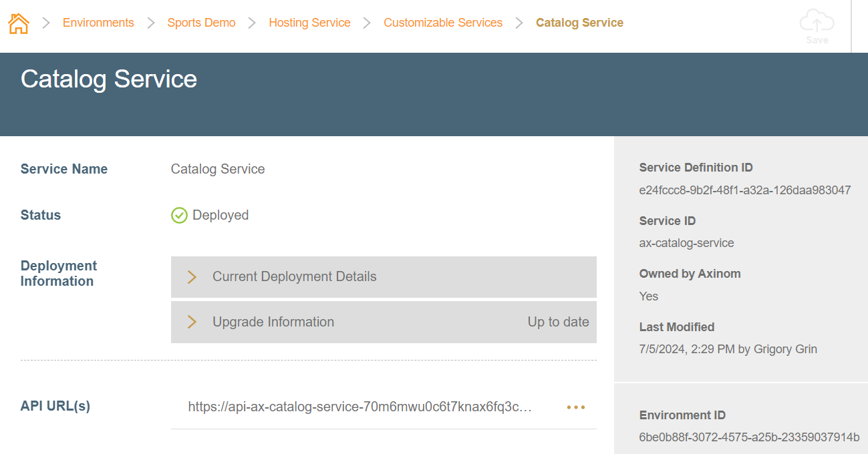Go to the home page icon
868x454 pixels.
19,23
